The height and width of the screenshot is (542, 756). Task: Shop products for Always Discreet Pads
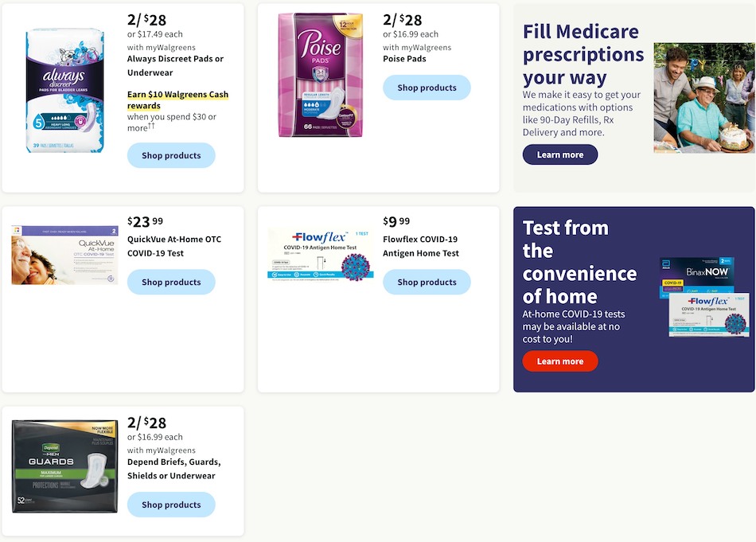[171, 155]
